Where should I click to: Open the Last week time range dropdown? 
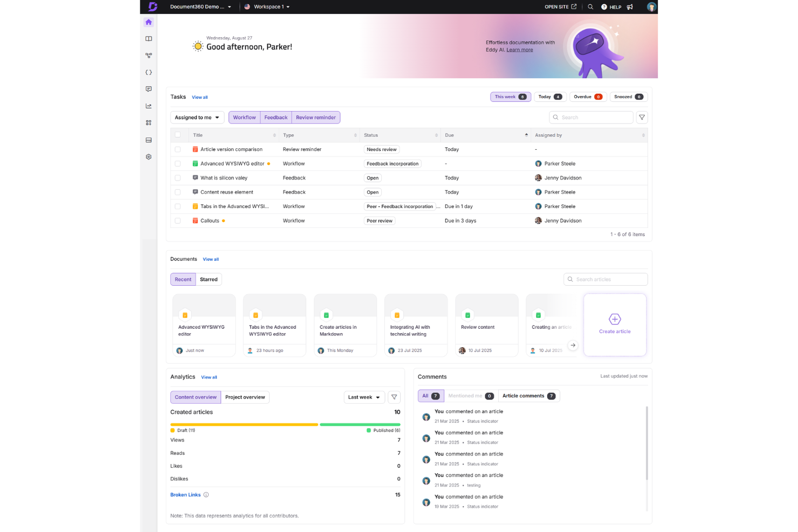click(x=364, y=397)
